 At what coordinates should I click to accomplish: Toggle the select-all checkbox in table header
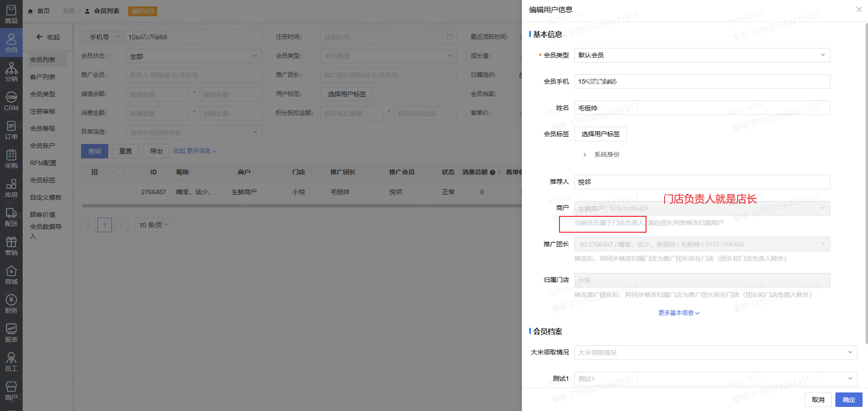click(120, 172)
